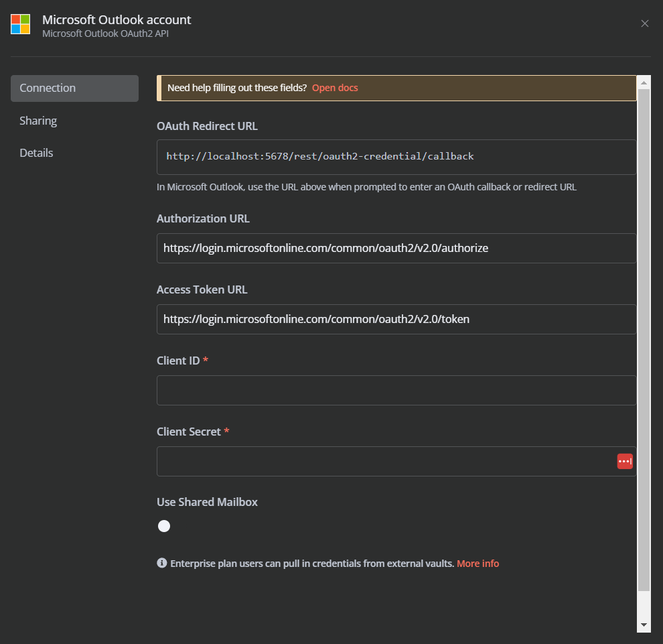Follow the More info link

pyautogui.click(x=477, y=564)
